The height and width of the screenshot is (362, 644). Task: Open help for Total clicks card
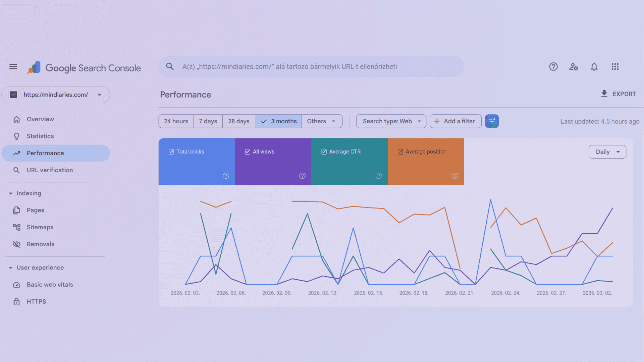tap(226, 176)
